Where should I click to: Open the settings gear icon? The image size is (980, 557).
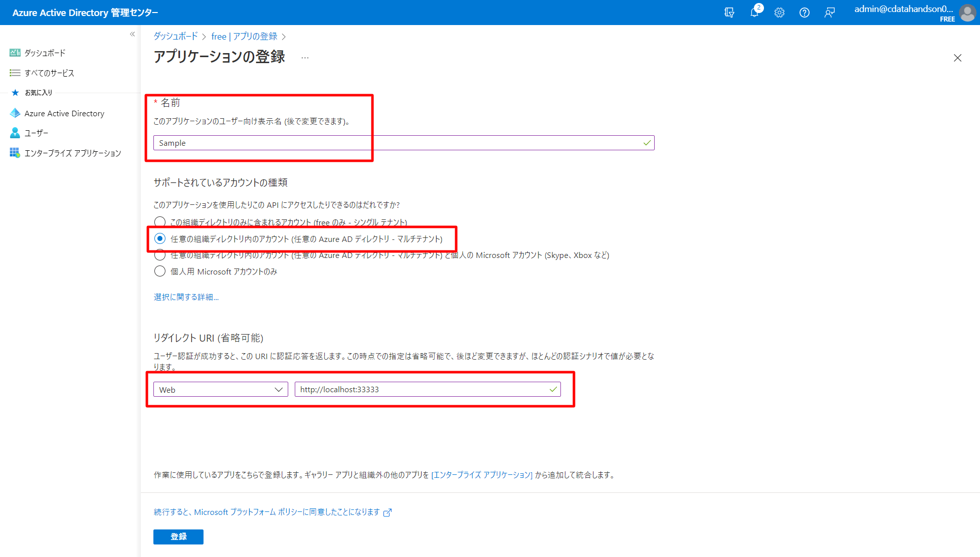(x=779, y=13)
